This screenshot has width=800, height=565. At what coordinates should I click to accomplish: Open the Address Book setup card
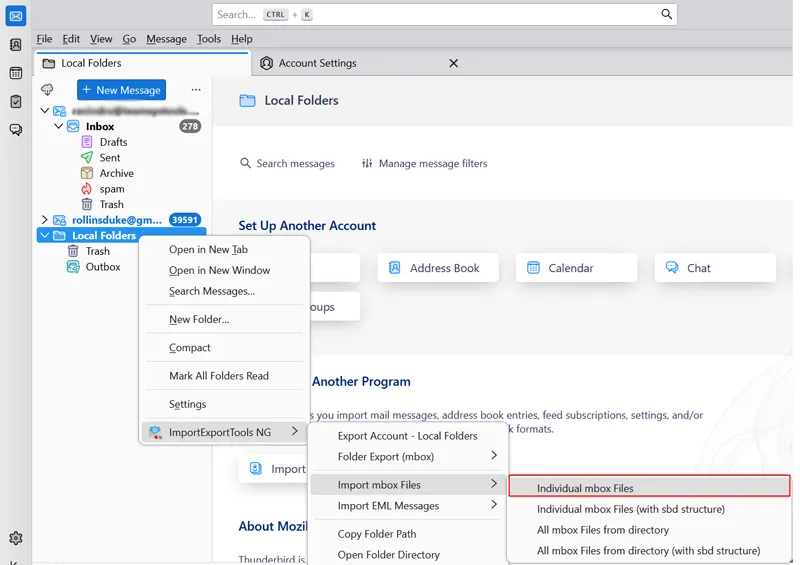(437, 268)
